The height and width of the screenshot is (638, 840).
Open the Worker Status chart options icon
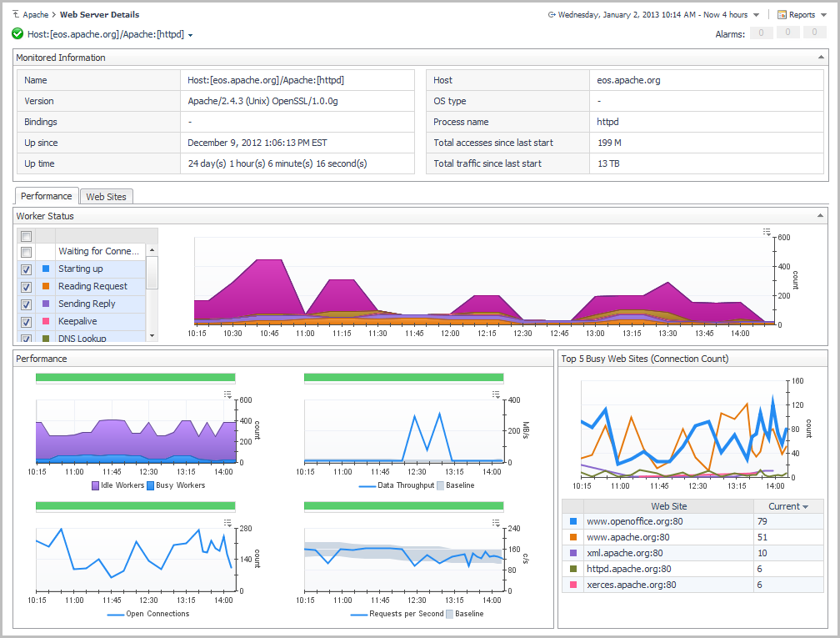[767, 232]
